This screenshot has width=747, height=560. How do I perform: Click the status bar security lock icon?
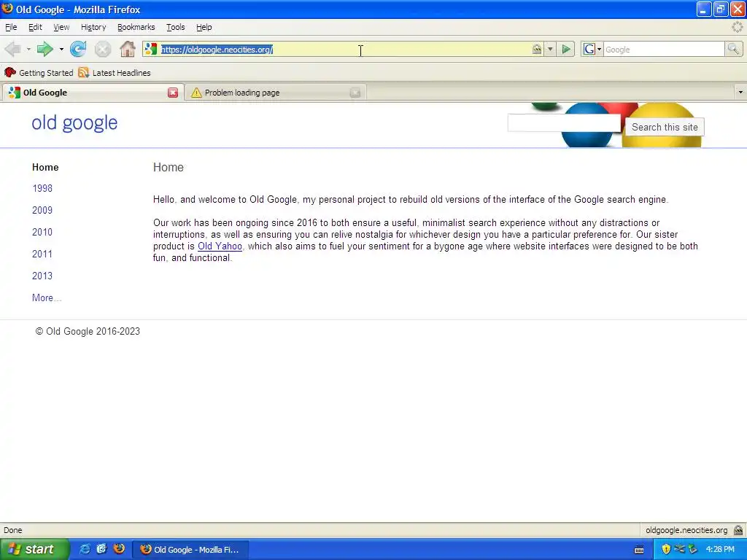click(x=738, y=530)
